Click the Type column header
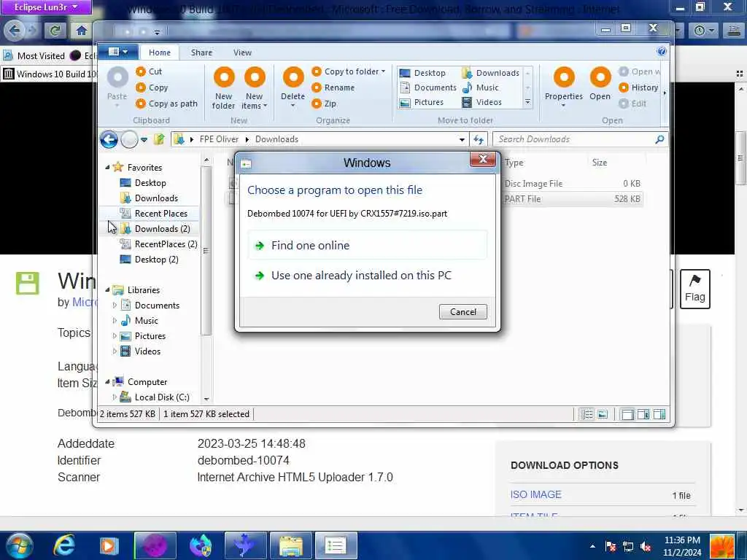The width and height of the screenshot is (747, 560). (x=514, y=163)
